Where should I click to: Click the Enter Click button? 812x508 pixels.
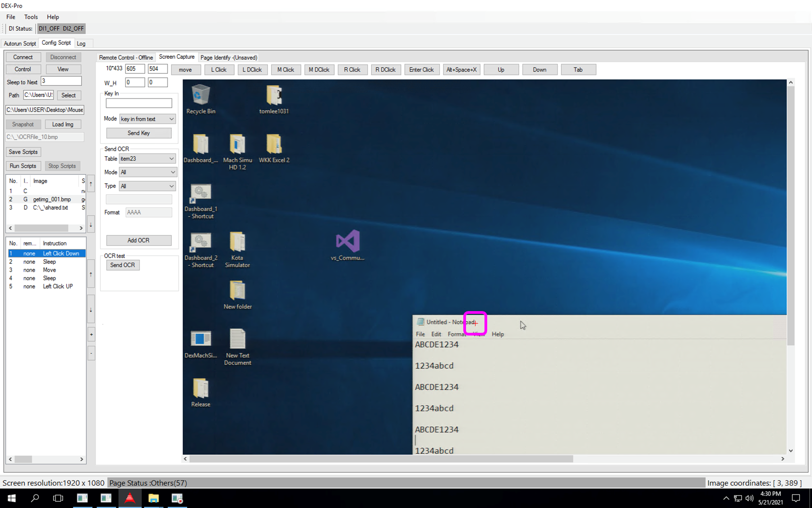click(421, 70)
